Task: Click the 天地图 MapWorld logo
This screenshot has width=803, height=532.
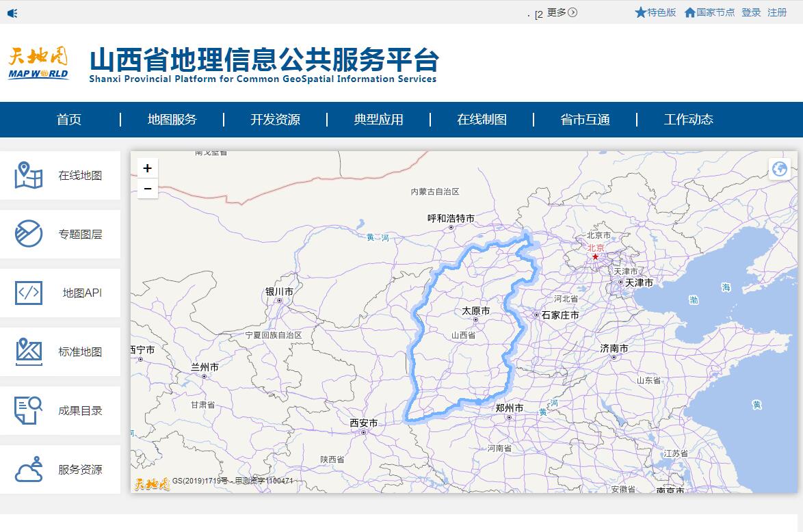Action: tap(38, 64)
